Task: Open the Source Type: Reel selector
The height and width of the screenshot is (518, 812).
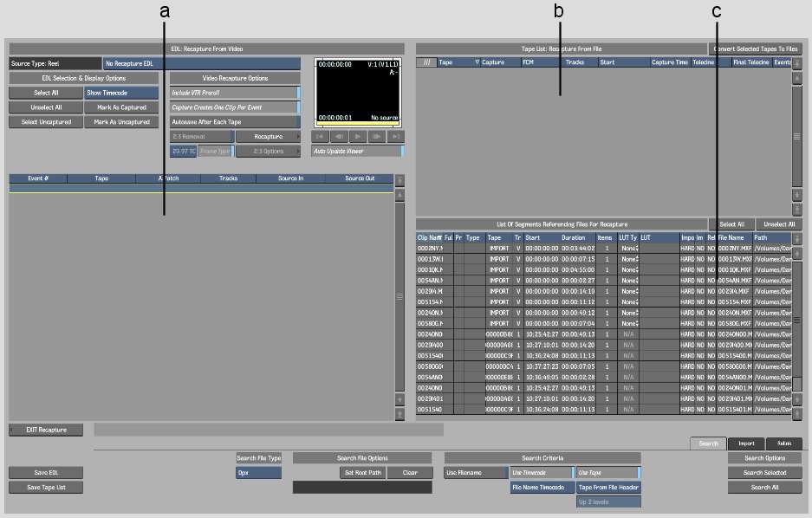Action: click(x=55, y=63)
